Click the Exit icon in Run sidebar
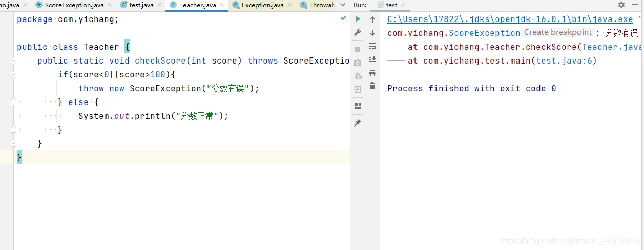Image resolution: width=644 pixels, height=250 pixels. click(x=358, y=89)
